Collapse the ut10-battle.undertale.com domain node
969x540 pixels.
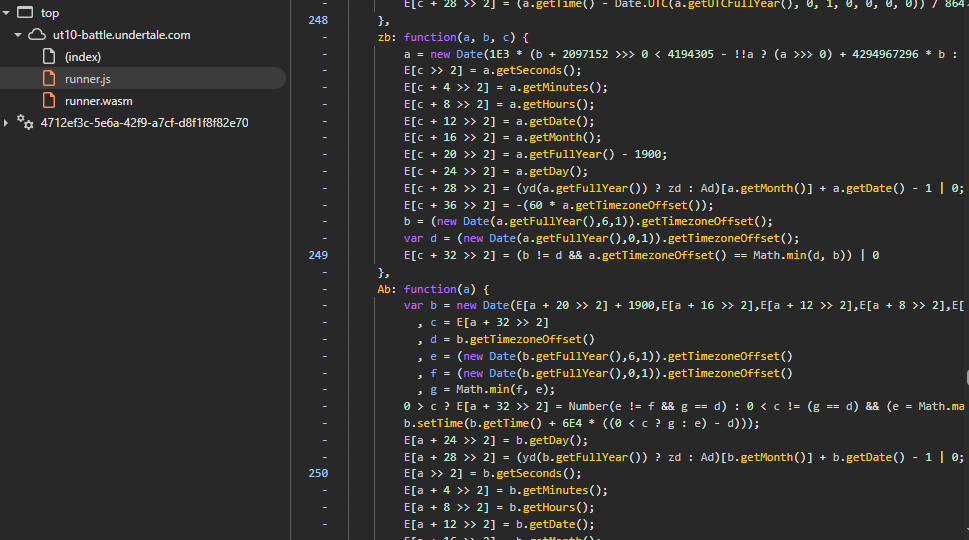[18, 35]
